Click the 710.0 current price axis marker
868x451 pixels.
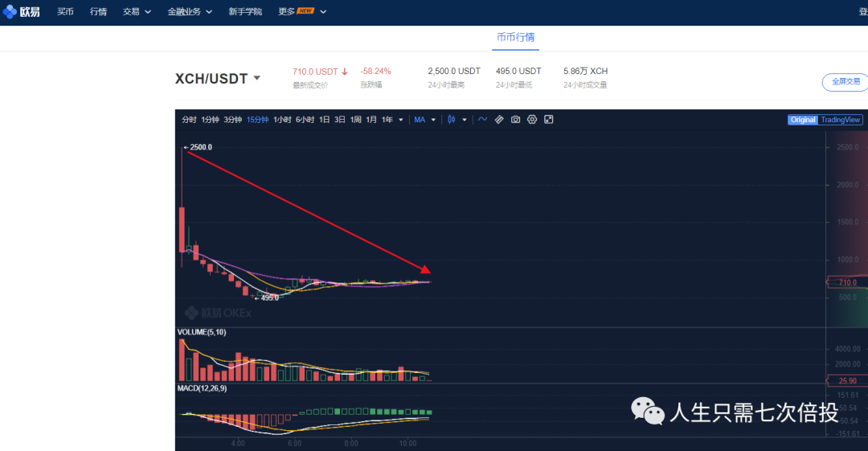(848, 282)
